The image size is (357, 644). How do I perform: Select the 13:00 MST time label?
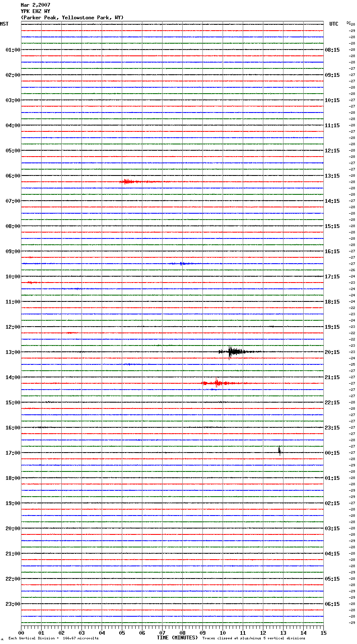[x=13, y=352]
